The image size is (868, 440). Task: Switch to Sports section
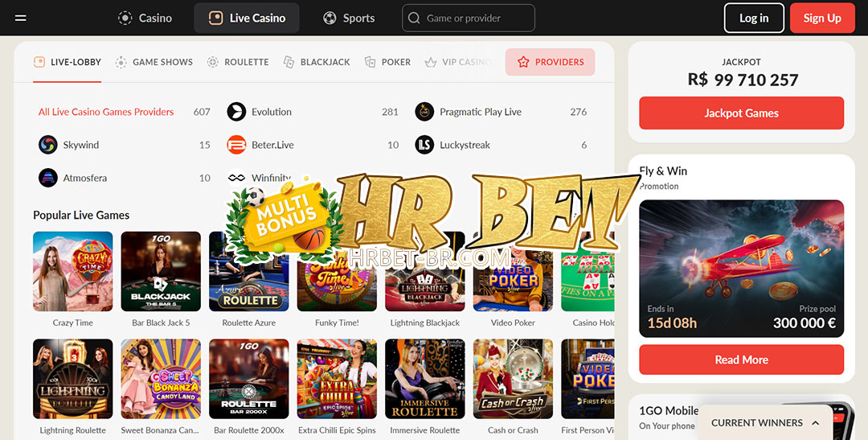[349, 18]
